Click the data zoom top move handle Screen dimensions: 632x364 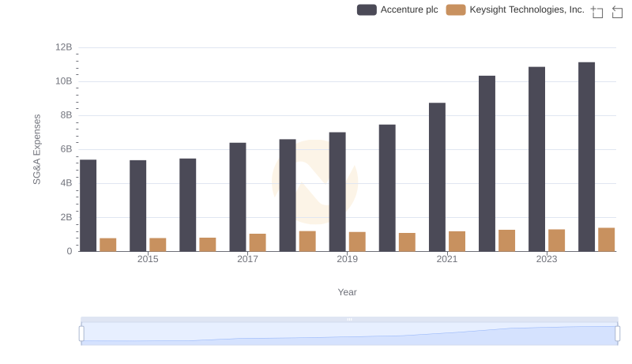[x=349, y=319]
